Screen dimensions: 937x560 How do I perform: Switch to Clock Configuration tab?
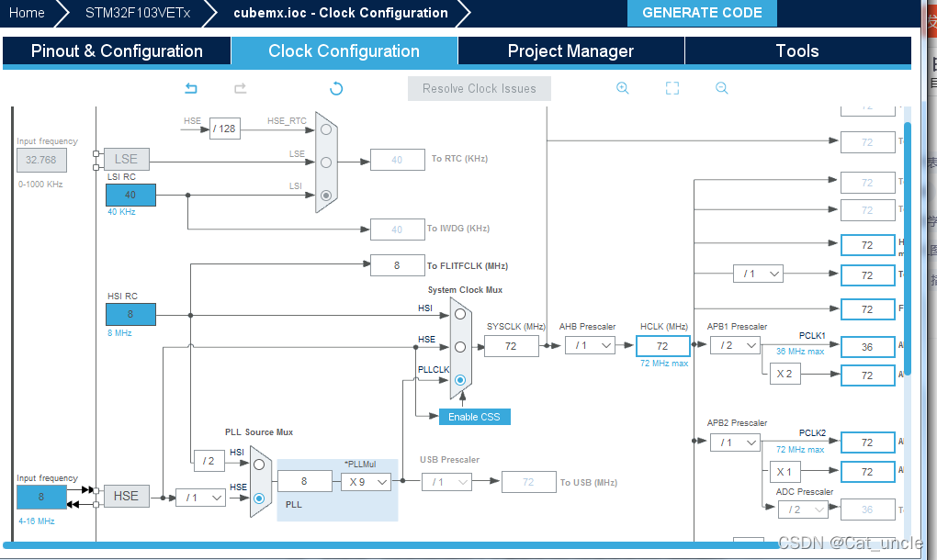click(x=344, y=50)
